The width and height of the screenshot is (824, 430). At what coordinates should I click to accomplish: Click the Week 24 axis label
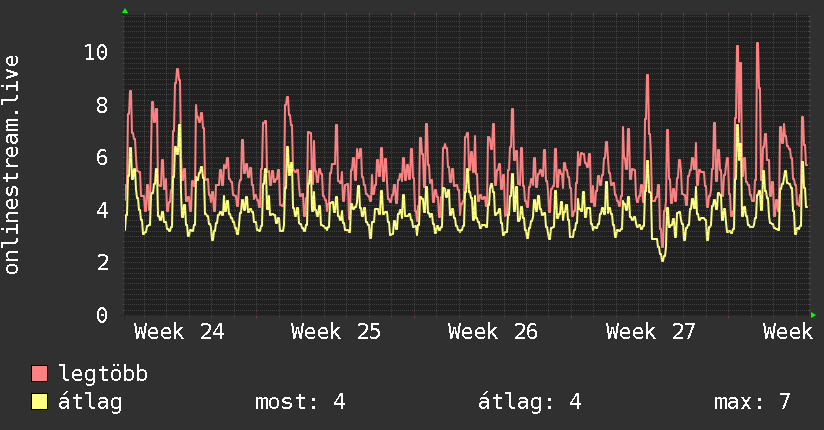pyautogui.click(x=179, y=332)
